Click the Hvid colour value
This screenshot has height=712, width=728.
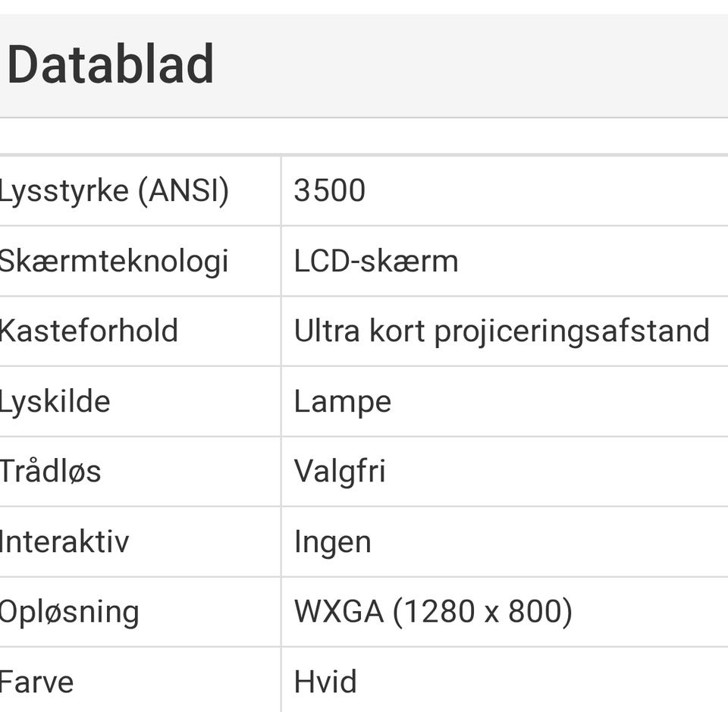[x=325, y=682]
